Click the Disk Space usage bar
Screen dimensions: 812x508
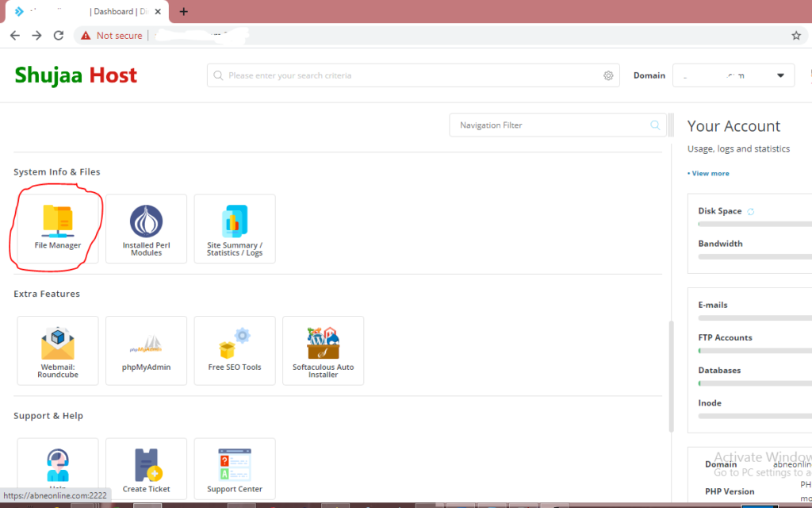(753, 224)
